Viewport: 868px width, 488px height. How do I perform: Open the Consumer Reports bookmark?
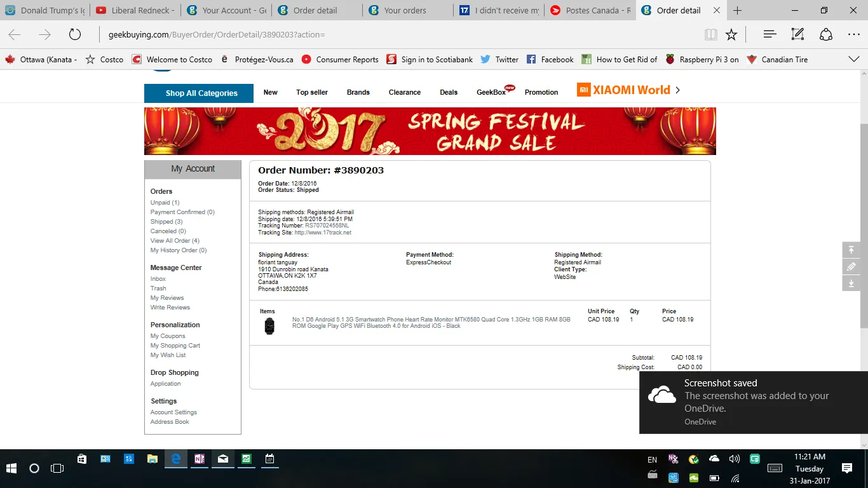[x=340, y=59]
